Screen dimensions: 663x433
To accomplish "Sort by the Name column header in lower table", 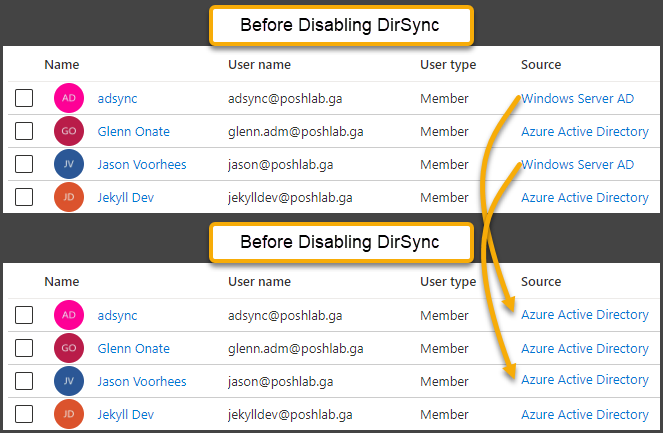I will 62,282.
